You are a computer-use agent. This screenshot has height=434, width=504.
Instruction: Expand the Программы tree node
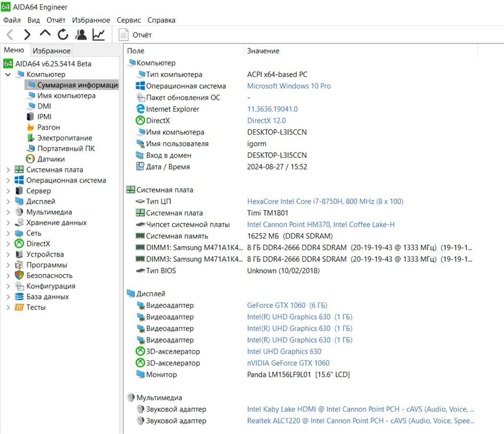8,265
